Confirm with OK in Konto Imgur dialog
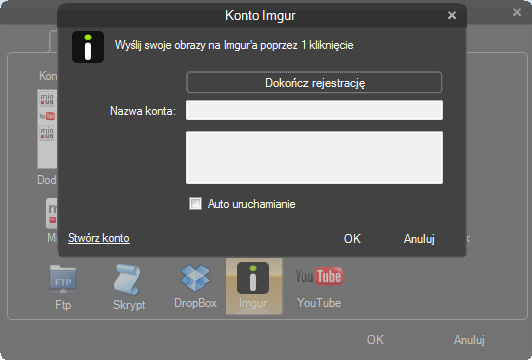 [x=352, y=239]
